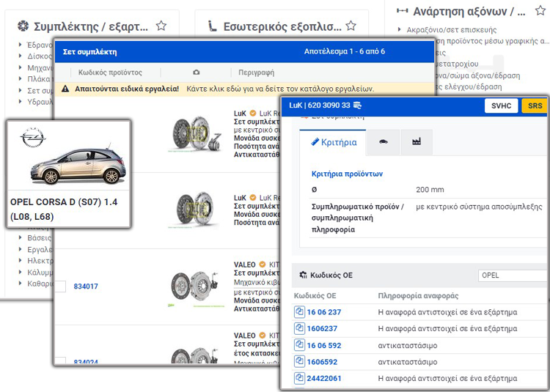The image size is (550, 392).
Task: Click the gear icon beside Κωδικός OE
Action: [x=303, y=275]
